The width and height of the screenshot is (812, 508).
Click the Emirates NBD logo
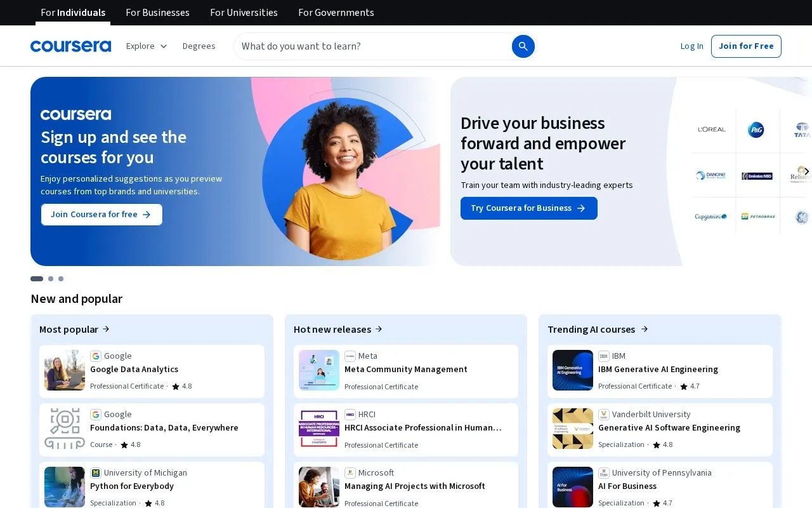pyautogui.click(x=757, y=176)
